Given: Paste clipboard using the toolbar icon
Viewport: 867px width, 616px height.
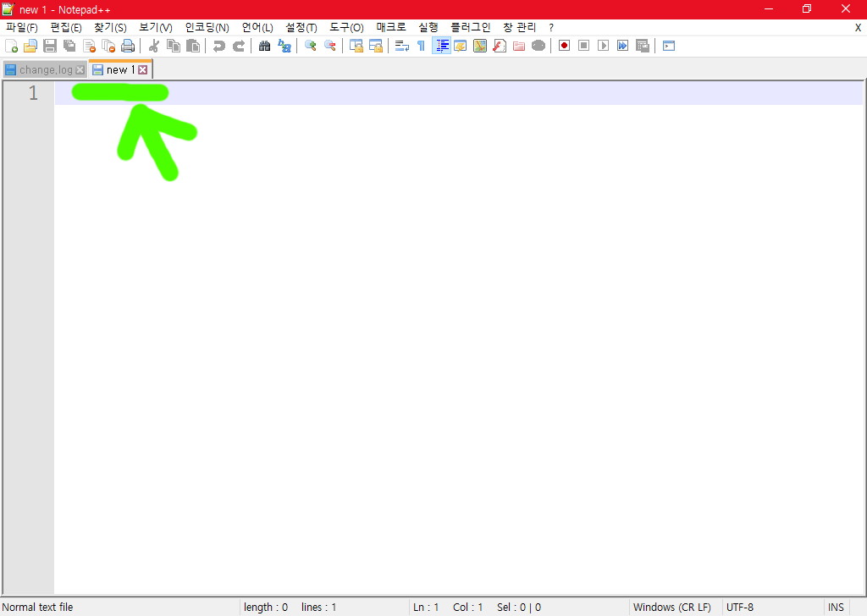Looking at the screenshot, I should point(193,46).
